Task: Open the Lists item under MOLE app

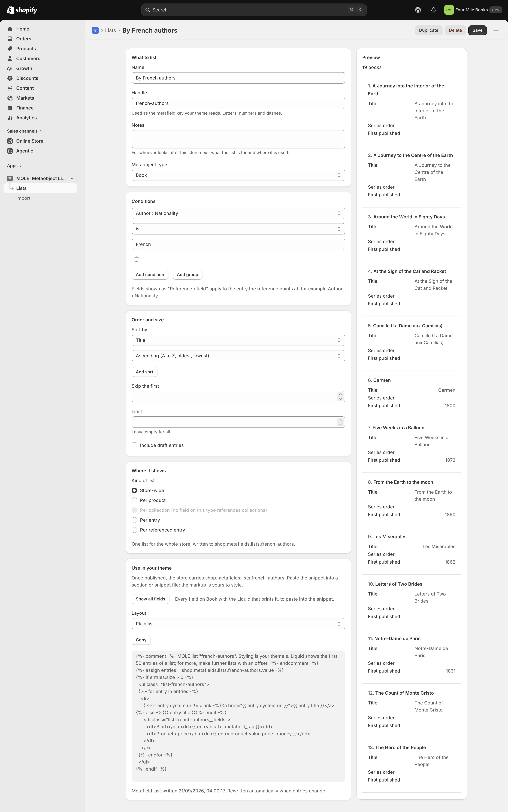Action: [40, 188]
